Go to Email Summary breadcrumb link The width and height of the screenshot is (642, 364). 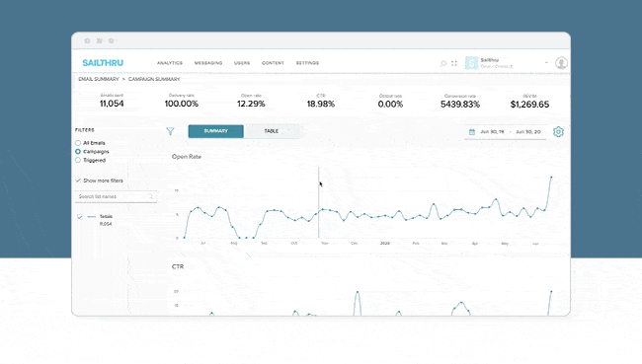point(99,79)
